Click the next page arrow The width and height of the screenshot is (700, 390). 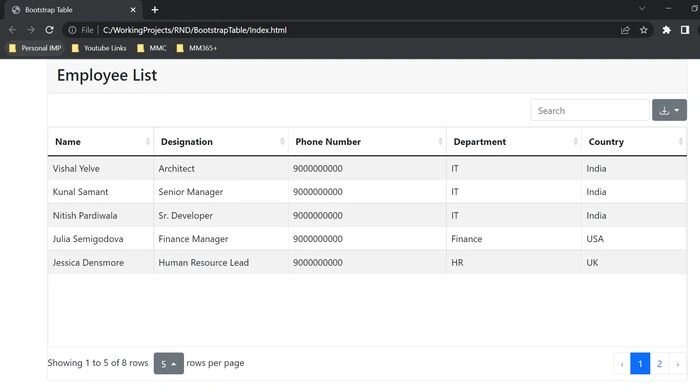[x=678, y=364]
